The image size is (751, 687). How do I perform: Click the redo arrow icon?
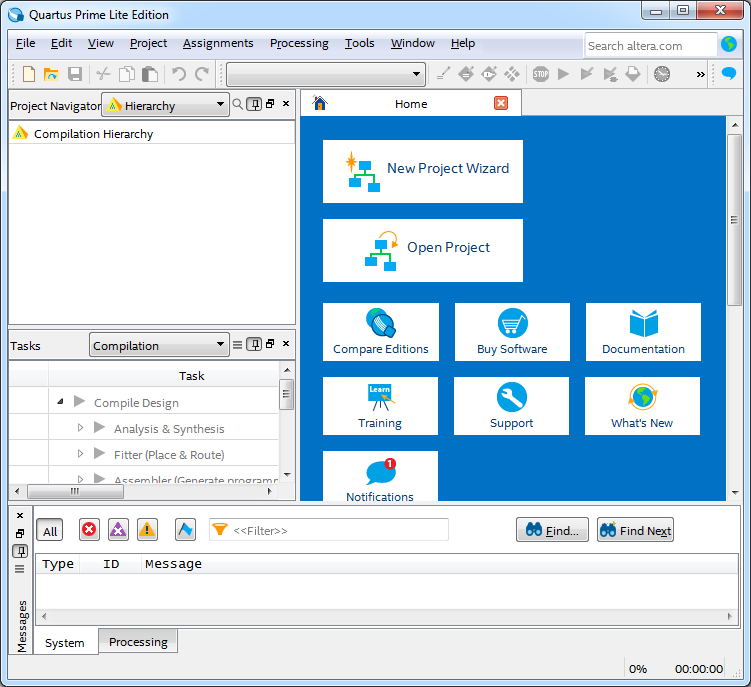pyautogui.click(x=202, y=74)
